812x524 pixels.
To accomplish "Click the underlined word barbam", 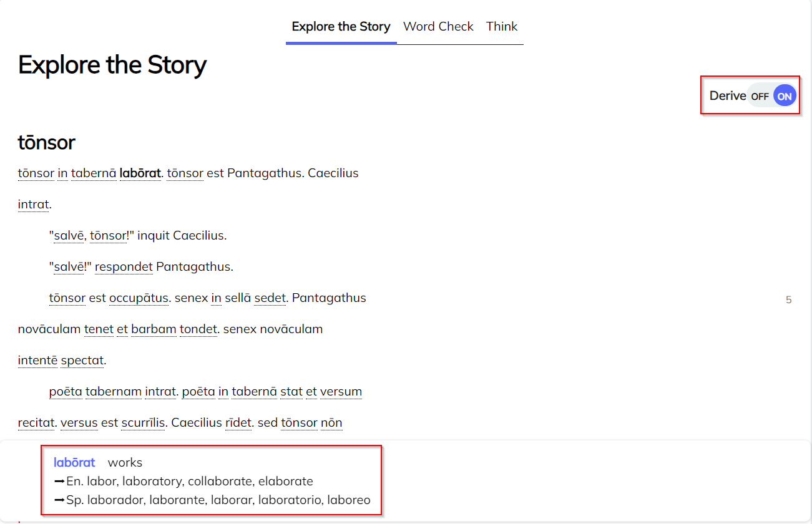I will (154, 329).
